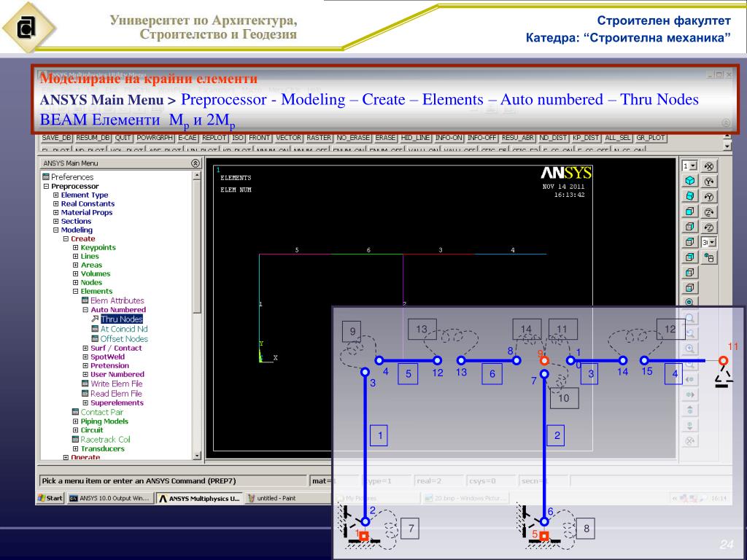Rotate model about positive Y axis
747x560 pixels.
click(709, 182)
